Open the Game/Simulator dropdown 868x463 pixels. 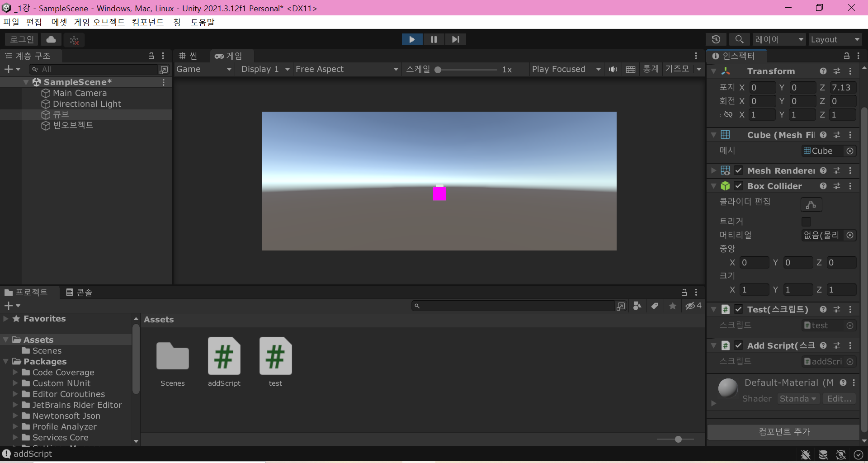[x=204, y=69]
